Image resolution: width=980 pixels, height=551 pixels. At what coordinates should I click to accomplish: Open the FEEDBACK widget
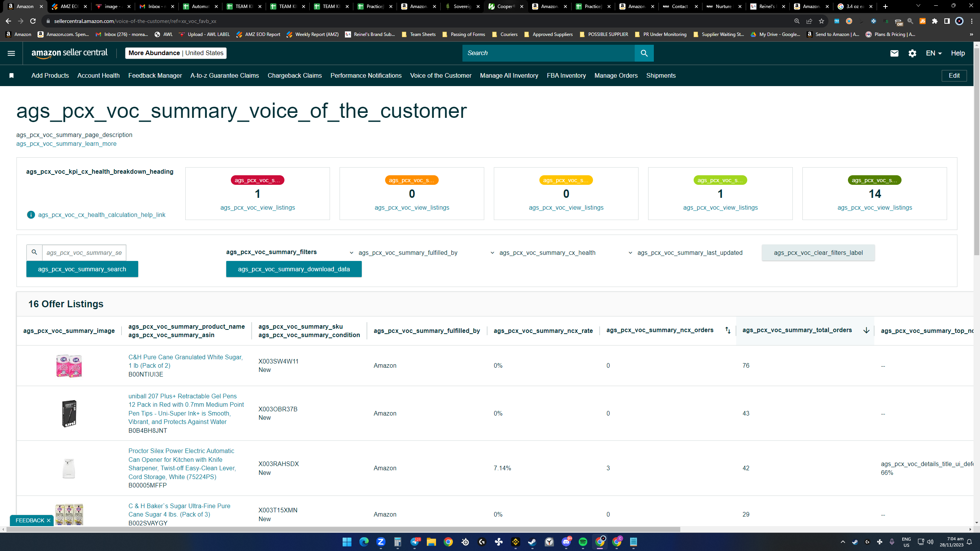[30, 520]
